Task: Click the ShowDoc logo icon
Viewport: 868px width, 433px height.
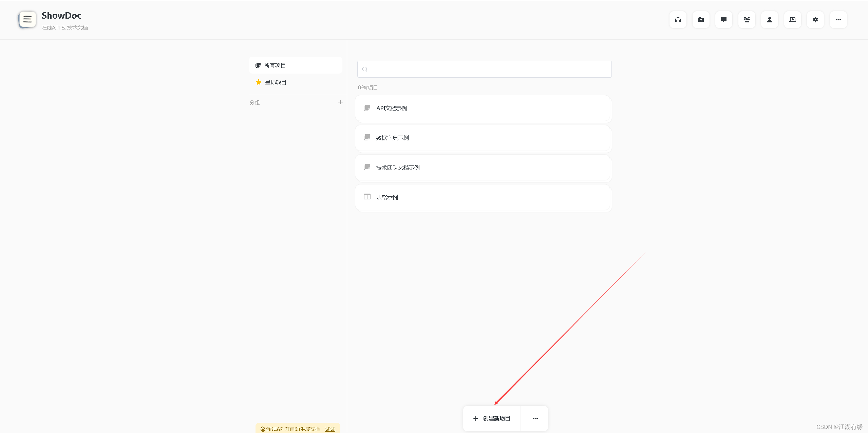Action: (27, 19)
